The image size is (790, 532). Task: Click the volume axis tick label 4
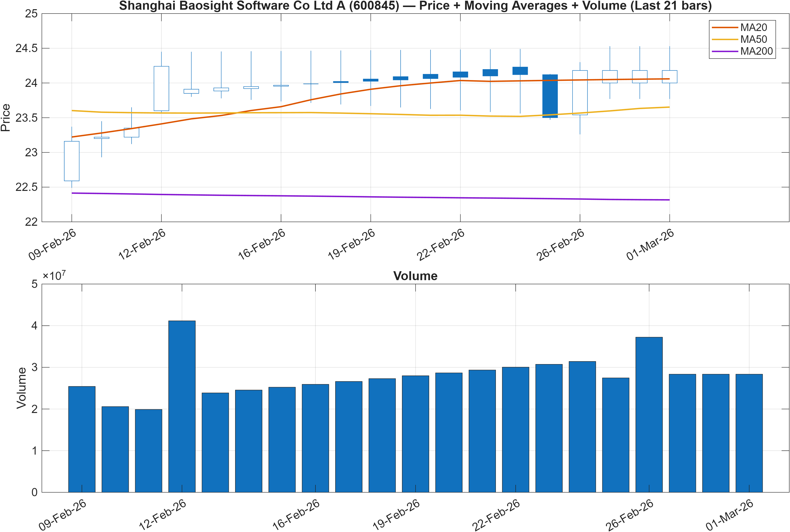point(35,326)
